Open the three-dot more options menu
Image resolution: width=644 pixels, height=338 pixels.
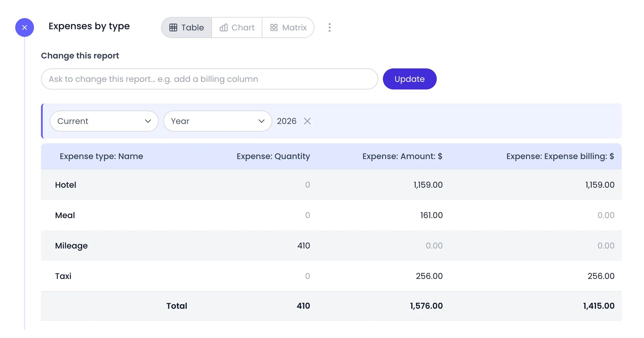[x=330, y=27]
